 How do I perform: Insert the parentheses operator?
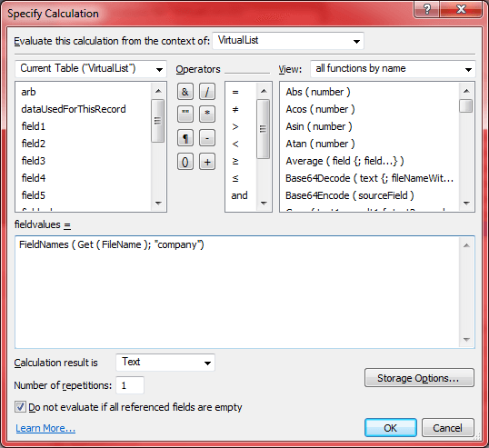pyautogui.click(x=185, y=162)
